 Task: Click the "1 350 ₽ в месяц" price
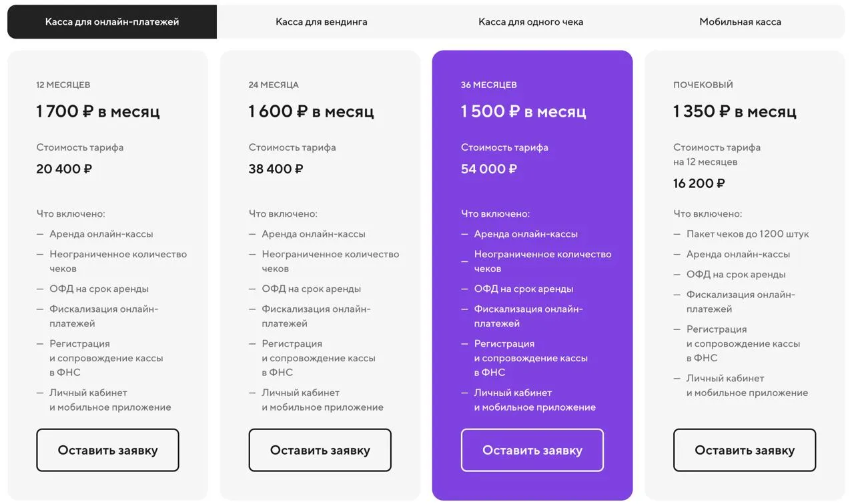point(735,111)
